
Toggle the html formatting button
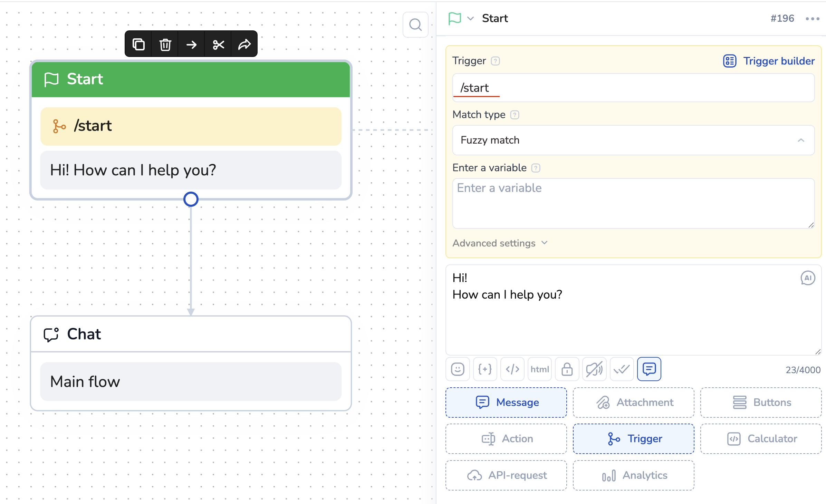pos(540,369)
